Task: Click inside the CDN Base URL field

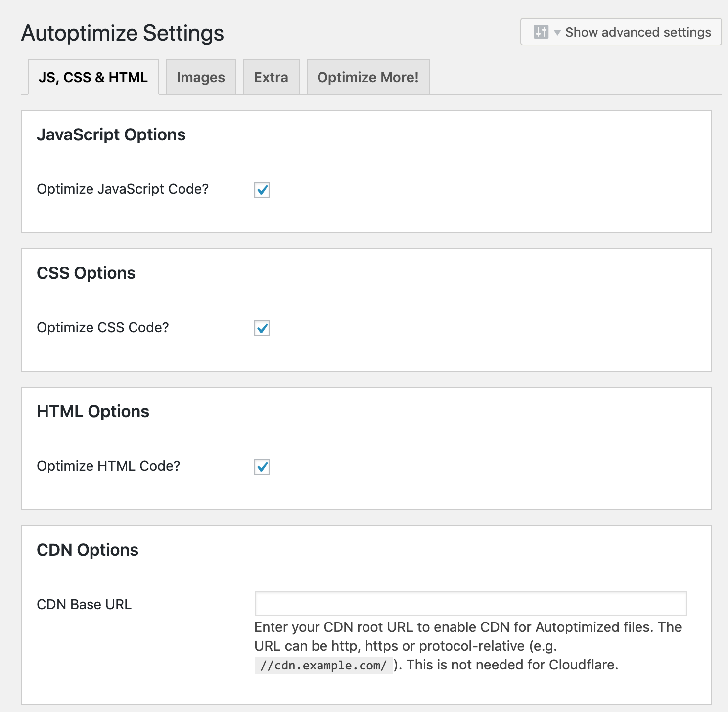Action: pyautogui.click(x=470, y=604)
